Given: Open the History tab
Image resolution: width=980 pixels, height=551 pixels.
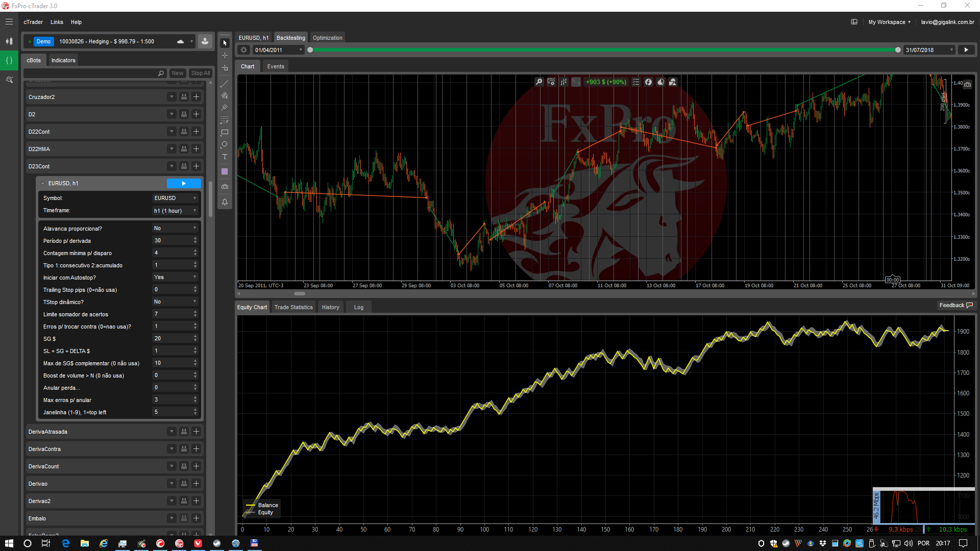Looking at the screenshot, I should pos(331,307).
